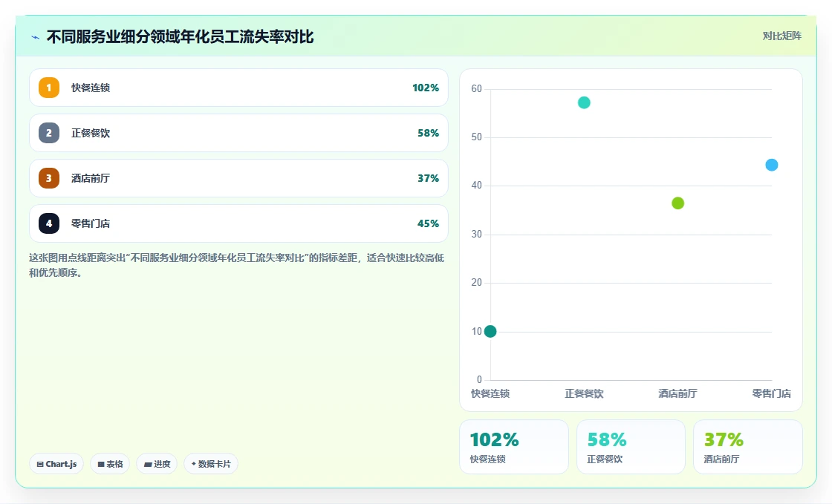The height and width of the screenshot is (504, 832).
Task: Select the 零售门店 list row
Action: pos(238,223)
